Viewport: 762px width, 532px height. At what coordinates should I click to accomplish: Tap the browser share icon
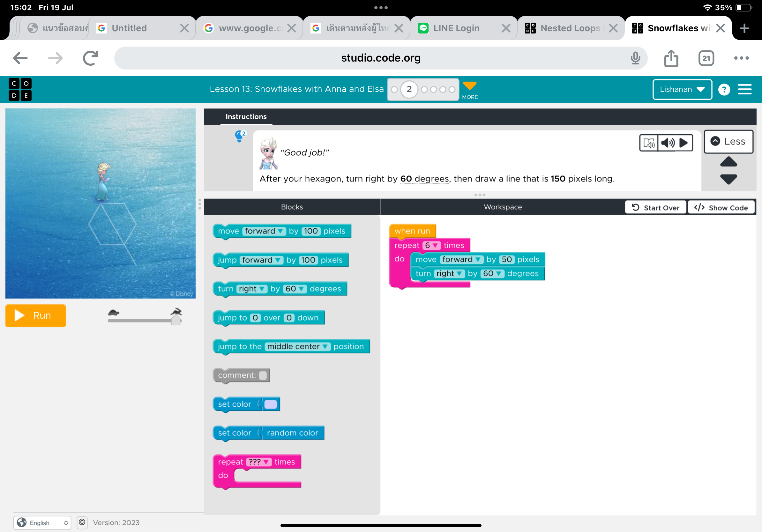[671, 58]
